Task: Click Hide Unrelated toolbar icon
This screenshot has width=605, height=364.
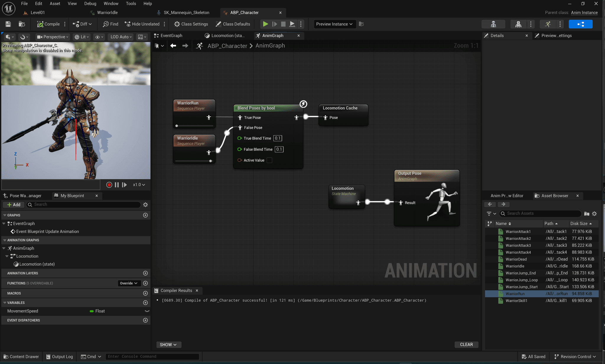Action: coord(127,24)
